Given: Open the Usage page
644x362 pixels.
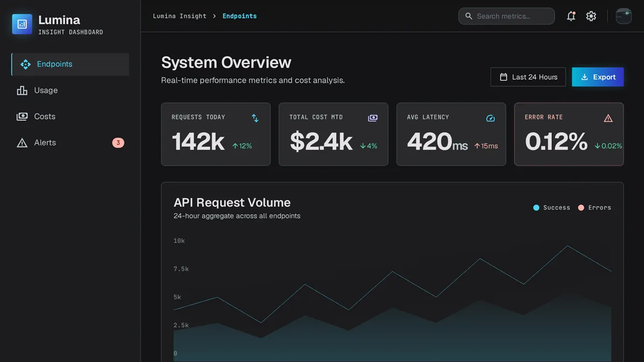Looking at the screenshot, I should tap(70, 91).
